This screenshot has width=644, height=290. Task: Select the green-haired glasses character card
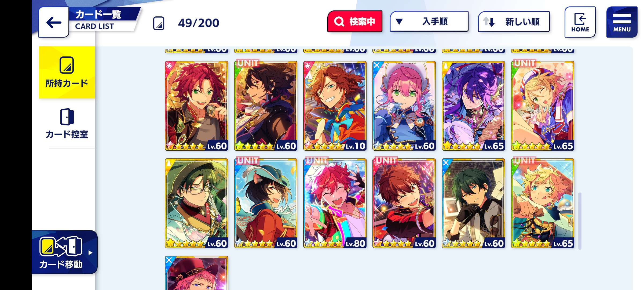pyautogui.click(x=196, y=203)
